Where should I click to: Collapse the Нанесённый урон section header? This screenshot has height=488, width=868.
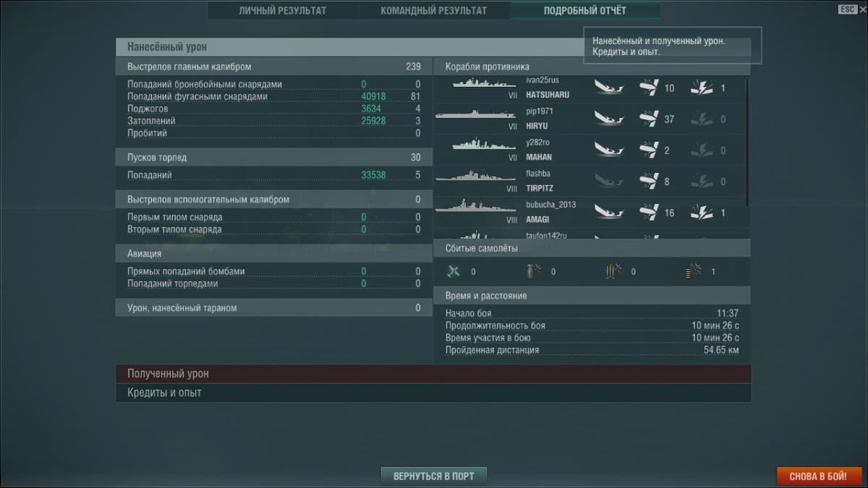point(347,47)
